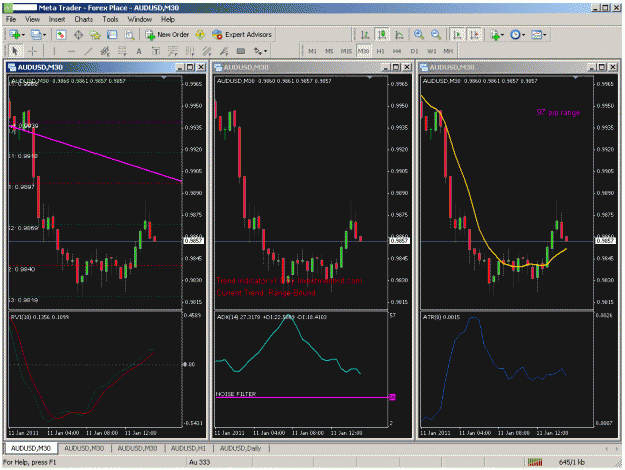This screenshot has width=625, height=470.
Task: Open the Indicators list icon
Action: (495, 35)
